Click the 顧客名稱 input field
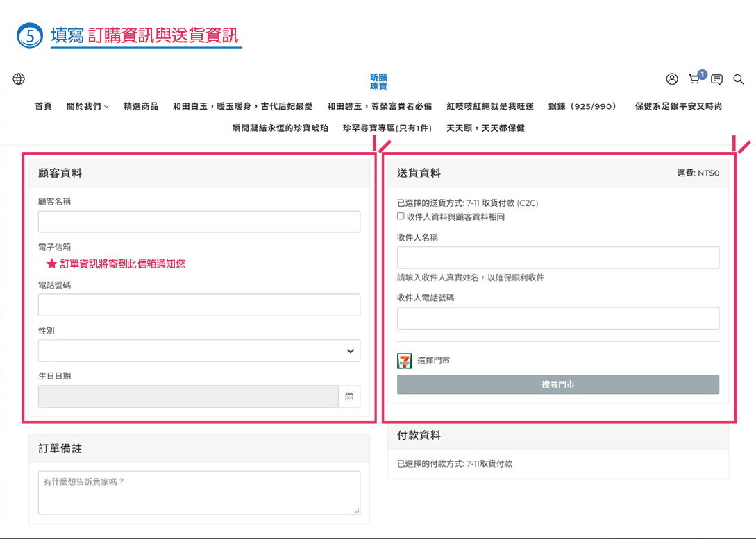 199,222
